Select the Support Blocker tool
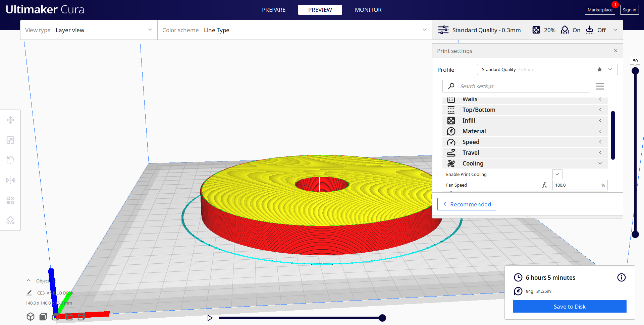This screenshot has width=644, height=325. coord(10,220)
